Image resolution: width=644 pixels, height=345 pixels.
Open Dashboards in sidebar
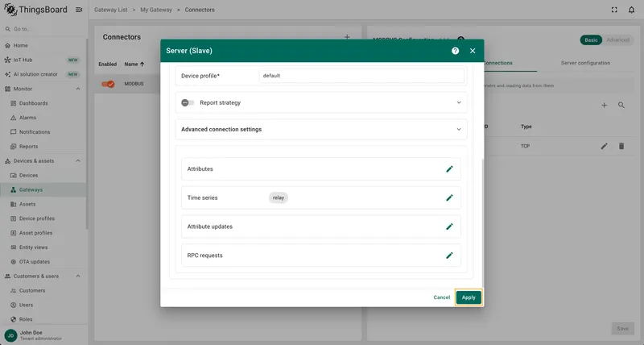click(43, 103)
